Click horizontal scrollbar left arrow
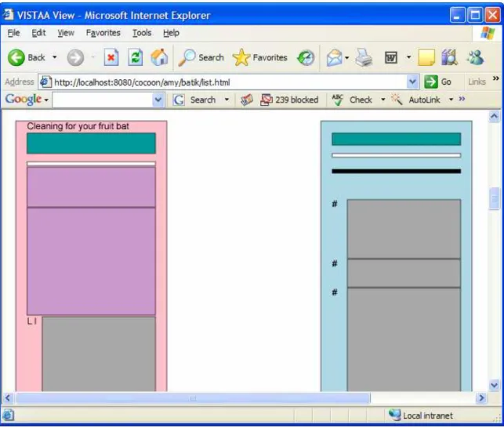 [8, 398]
